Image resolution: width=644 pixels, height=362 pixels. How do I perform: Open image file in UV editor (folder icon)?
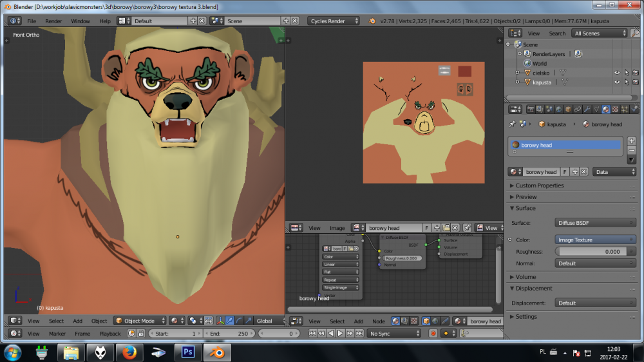(446, 227)
